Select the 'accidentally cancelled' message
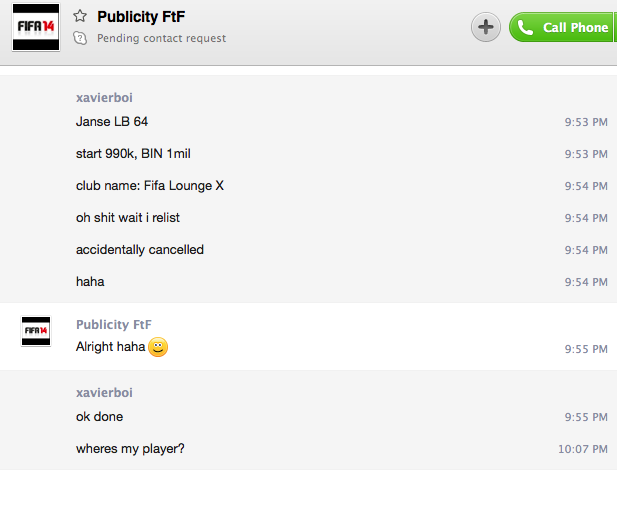Image resolution: width=617 pixels, height=521 pixels. 140,250
